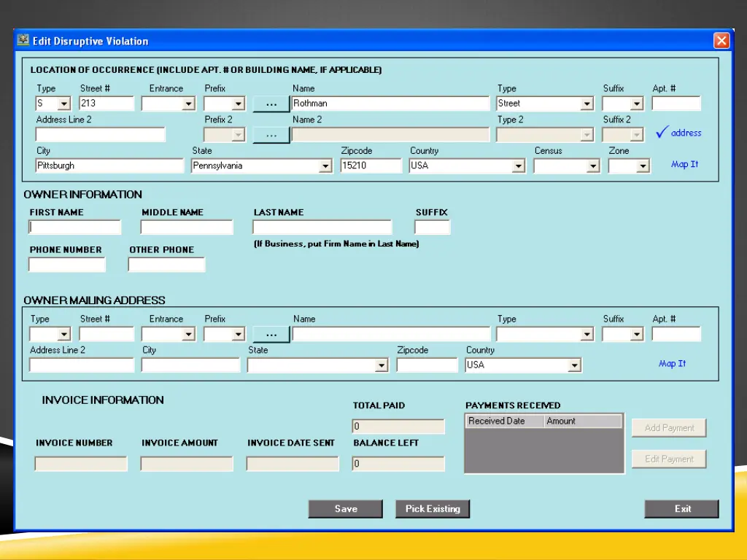Click the blue checkmark address verify link
747x560 pixels.
pyautogui.click(x=678, y=133)
